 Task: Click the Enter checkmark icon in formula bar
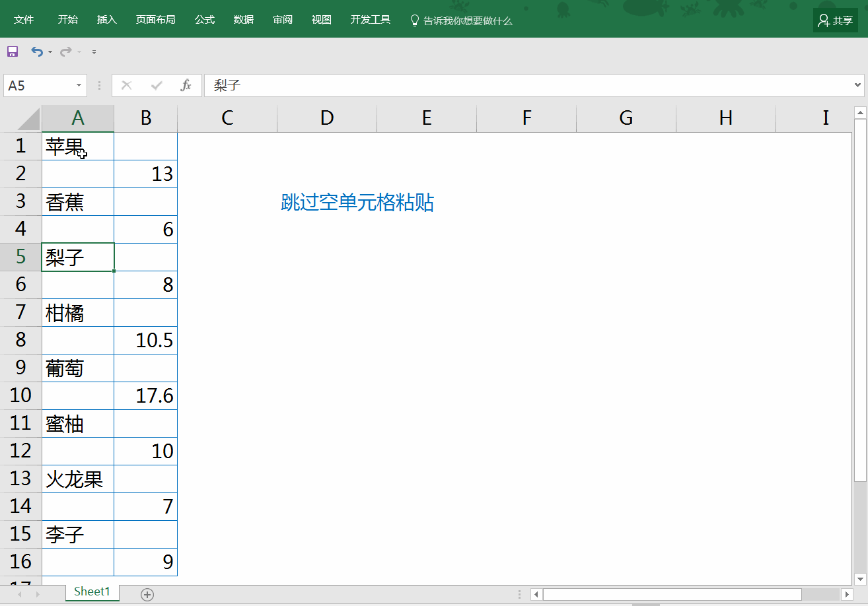pyautogui.click(x=157, y=85)
